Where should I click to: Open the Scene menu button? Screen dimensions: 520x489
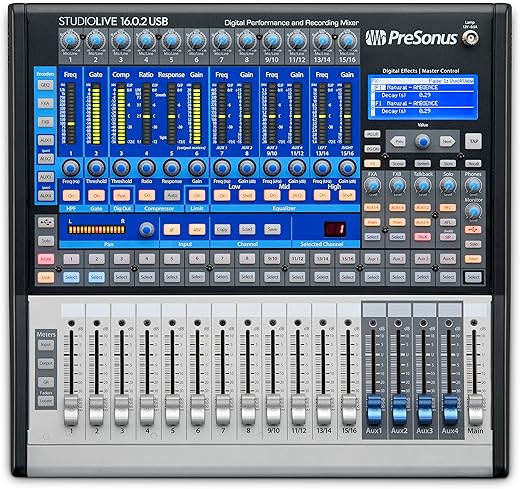pos(397,163)
